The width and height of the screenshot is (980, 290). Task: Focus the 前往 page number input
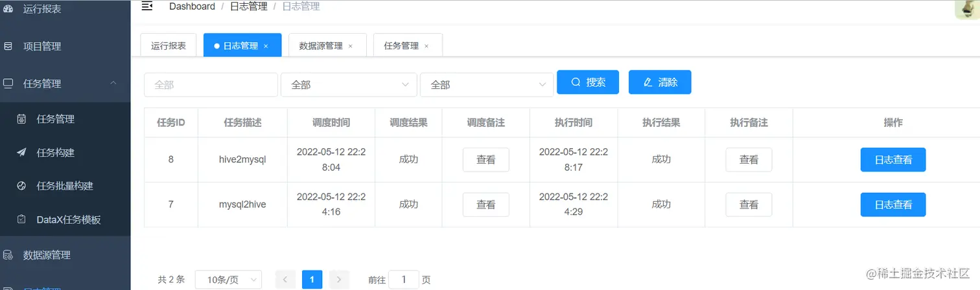404,280
